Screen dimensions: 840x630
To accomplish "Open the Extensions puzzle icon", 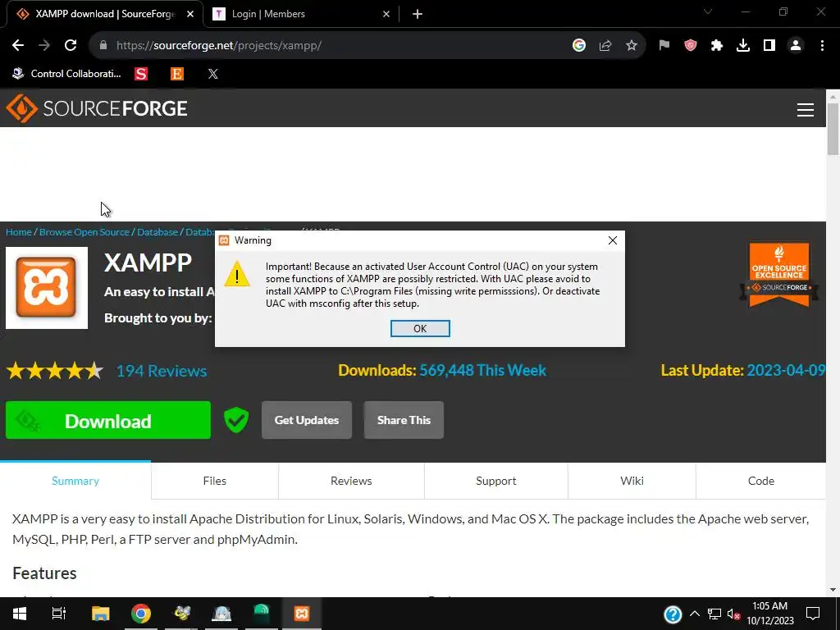I will click(x=717, y=46).
